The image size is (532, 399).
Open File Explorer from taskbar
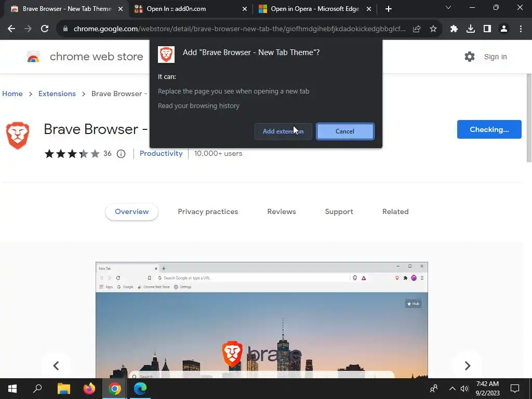64,389
